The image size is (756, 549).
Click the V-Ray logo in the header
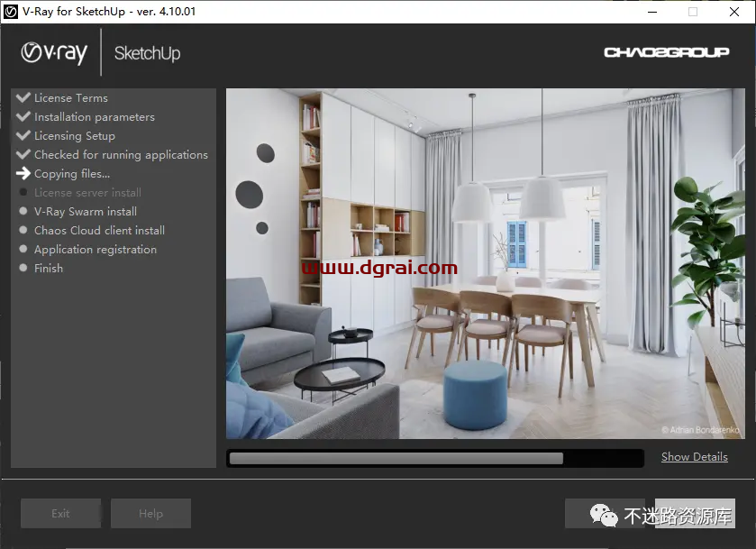[54, 52]
